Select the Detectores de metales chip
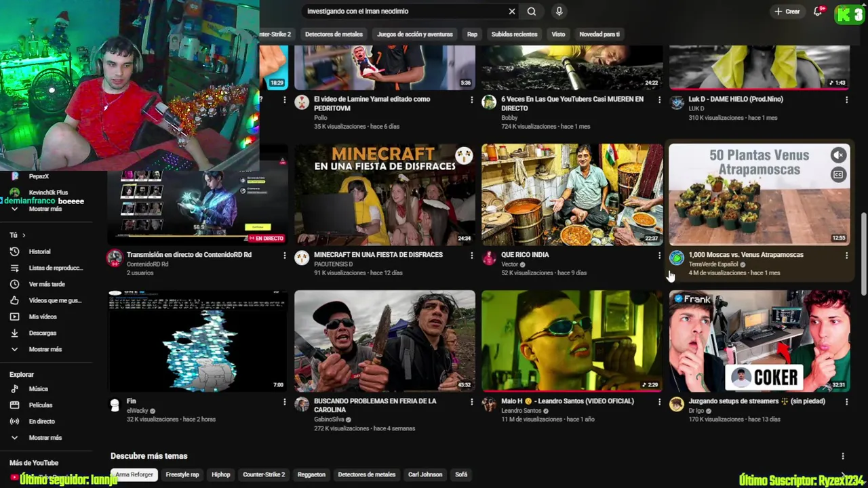The height and width of the screenshot is (488, 868). (x=334, y=34)
